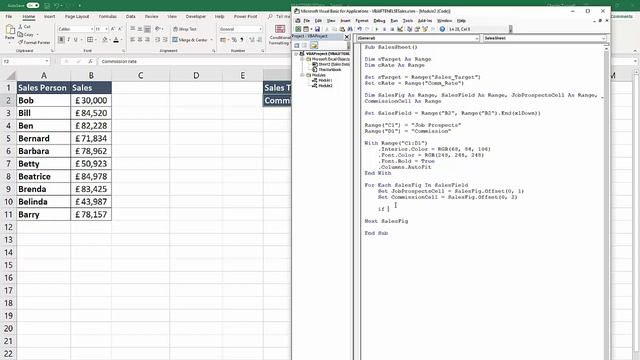Click the Object Browser icon in VBA toolbar

pos(424,29)
